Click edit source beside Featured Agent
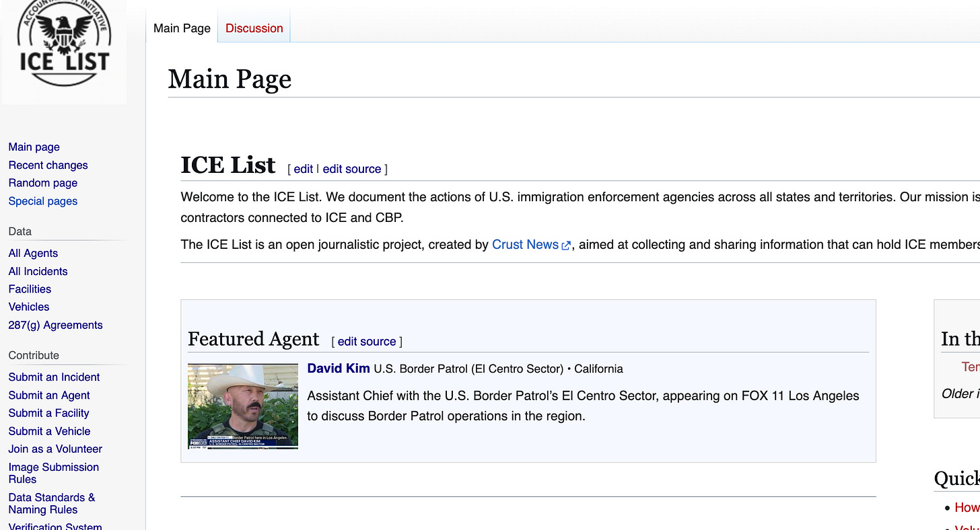The height and width of the screenshot is (530, 980). click(367, 342)
